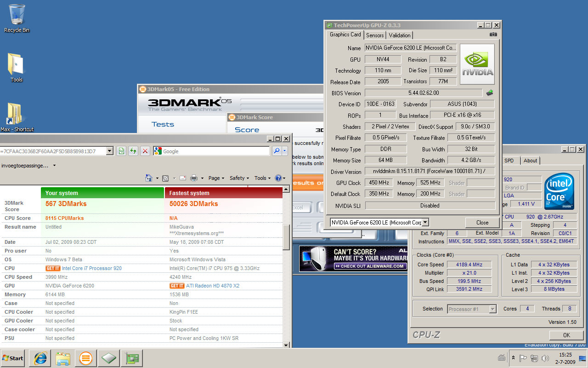Screen dimensions: 588x368
Task: Click the compatibility view icon in browser
Action: click(x=121, y=151)
